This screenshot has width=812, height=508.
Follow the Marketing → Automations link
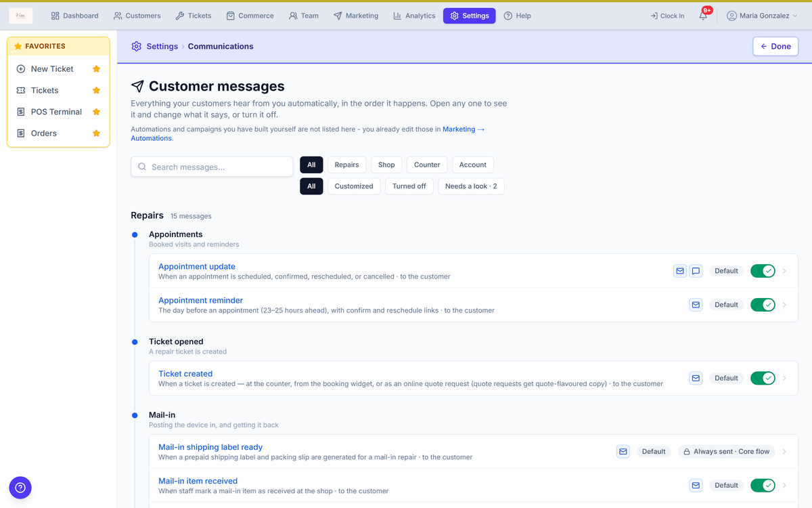464,129
